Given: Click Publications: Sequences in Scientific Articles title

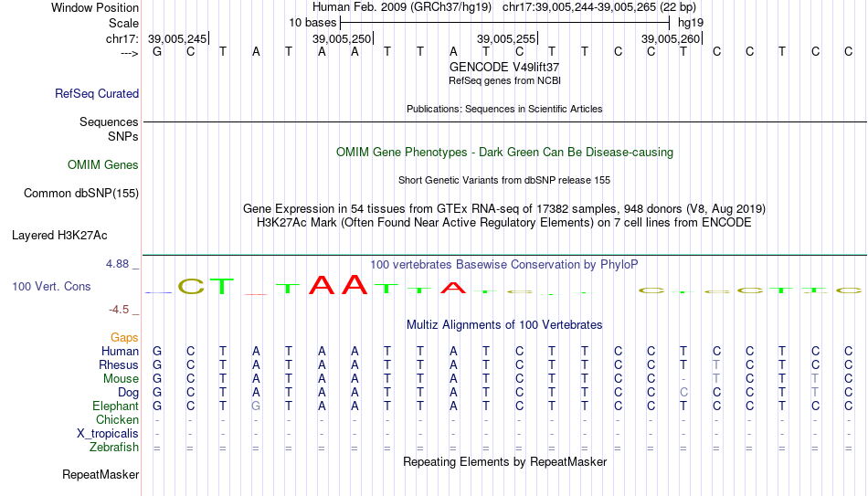Looking at the screenshot, I should pyautogui.click(x=504, y=109).
